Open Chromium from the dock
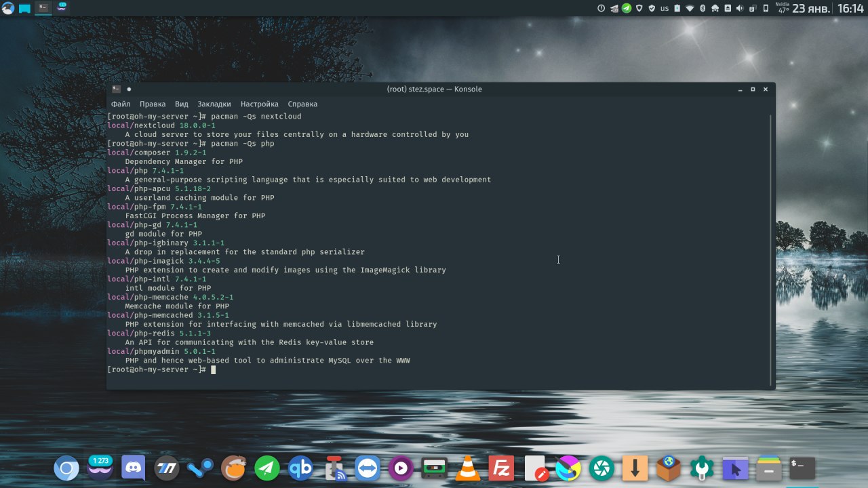 click(x=66, y=468)
